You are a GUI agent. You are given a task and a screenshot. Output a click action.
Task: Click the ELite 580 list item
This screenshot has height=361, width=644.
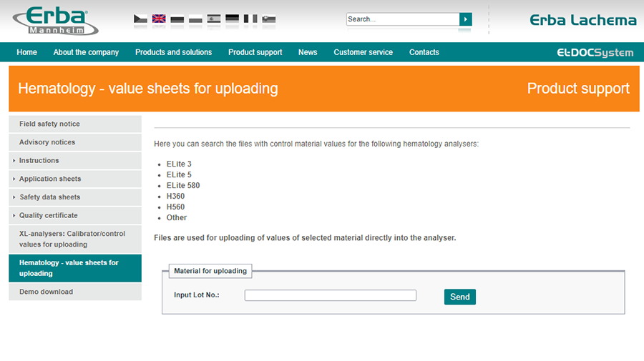coord(182,185)
